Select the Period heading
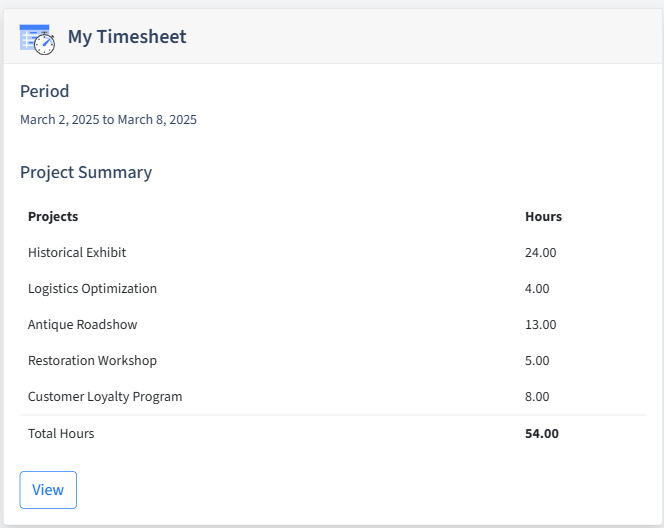The image size is (664, 528). coord(44,91)
